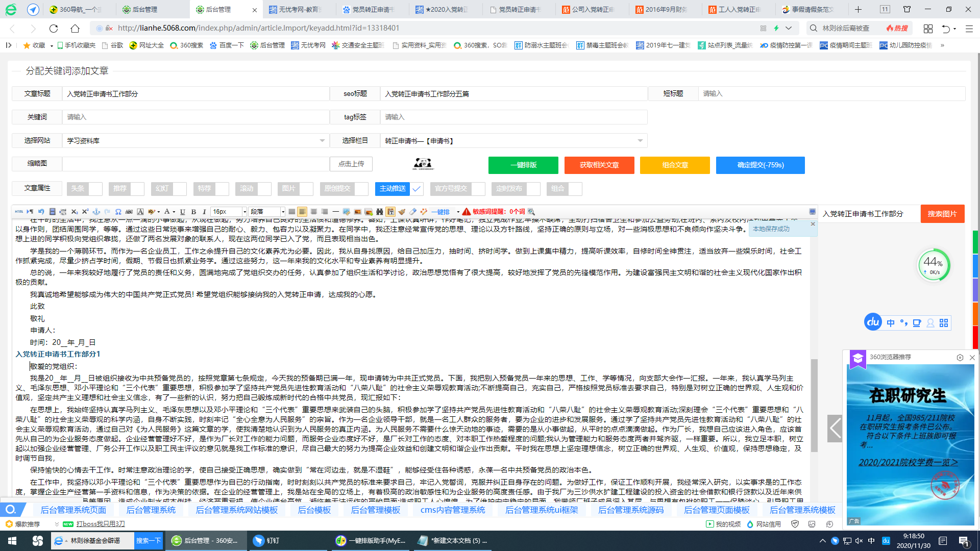
Task: Apply strikethrough formatting (ABC icon)
Action: (x=130, y=211)
